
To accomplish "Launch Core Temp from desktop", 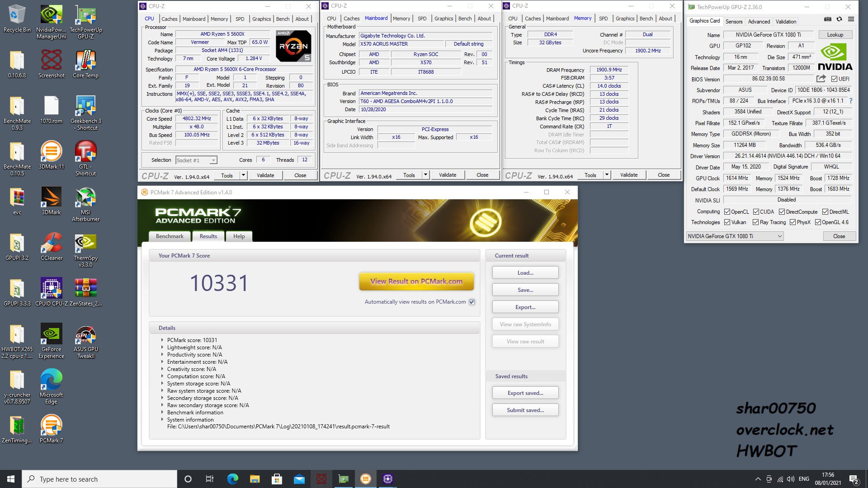I will [85, 64].
